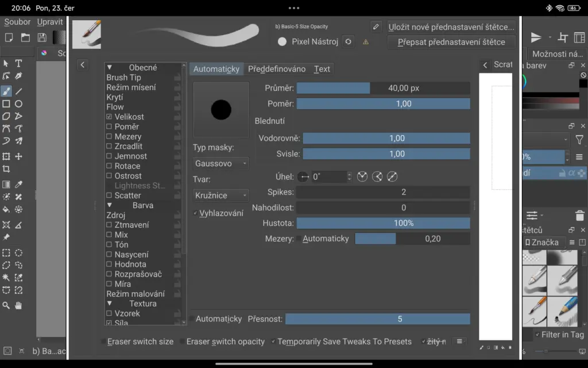Collapse the Obecné section in list
This screenshot has width=588, height=368.
coord(110,67)
